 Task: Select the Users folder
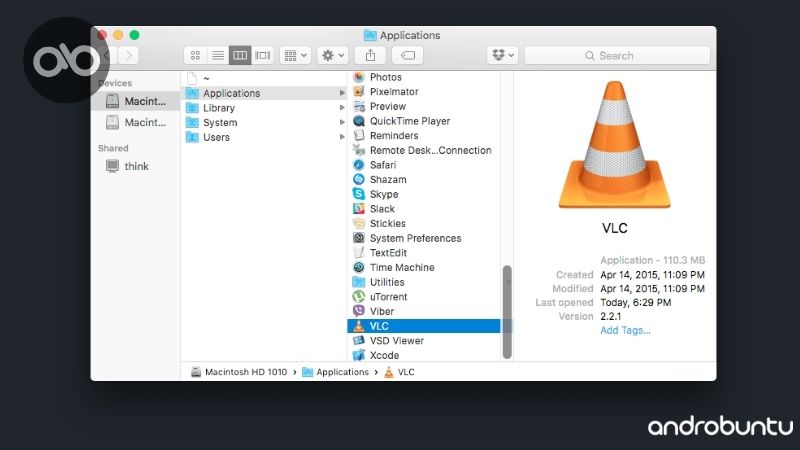(208, 137)
